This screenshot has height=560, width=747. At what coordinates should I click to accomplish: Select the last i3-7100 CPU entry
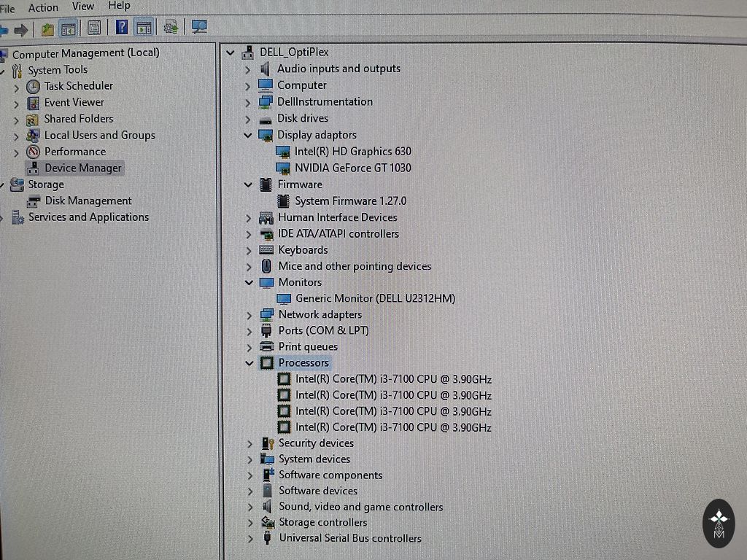click(x=393, y=427)
